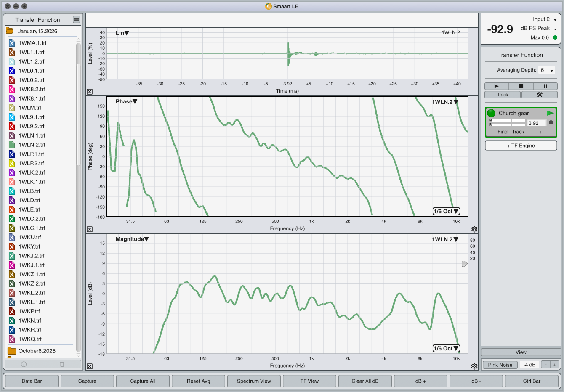Toggle the Church gear engine green indicator
This screenshot has width=564, height=392.
pyautogui.click(x=491, y=113)
